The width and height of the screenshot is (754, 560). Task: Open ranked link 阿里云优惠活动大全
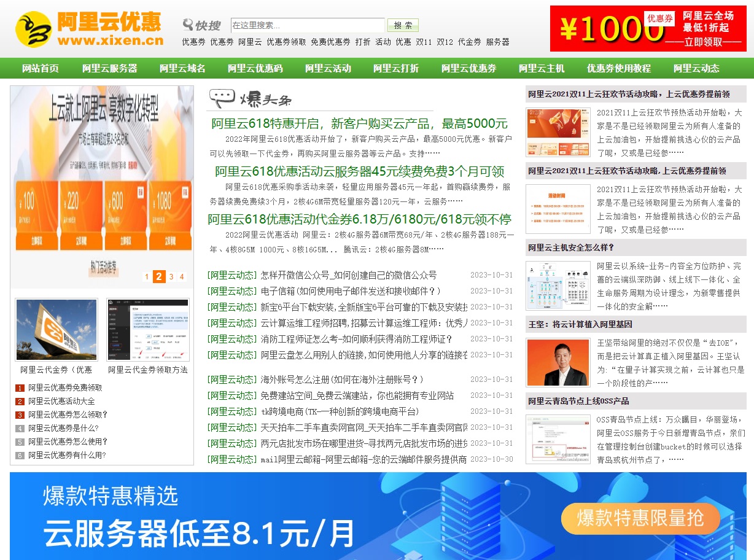61,401
